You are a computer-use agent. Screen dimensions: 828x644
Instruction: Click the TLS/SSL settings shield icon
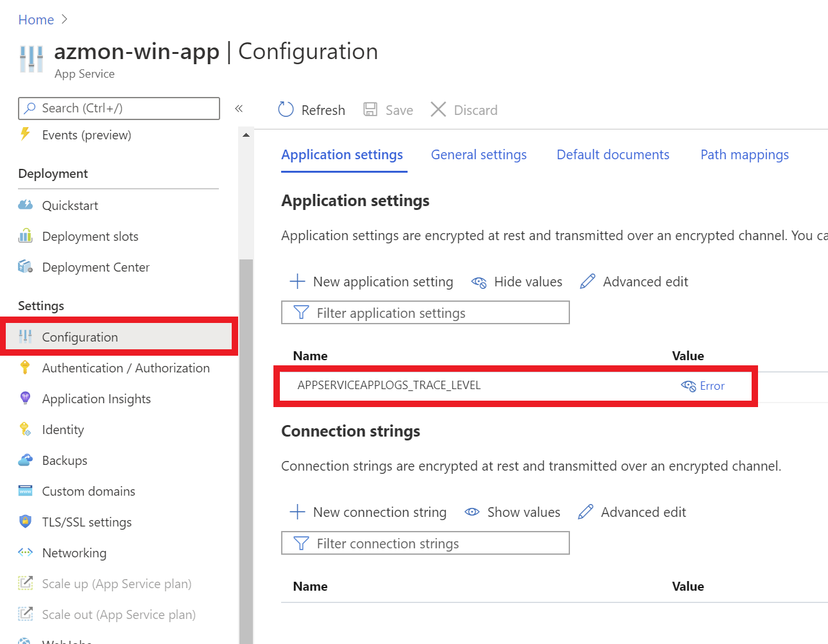click(25, 522)
